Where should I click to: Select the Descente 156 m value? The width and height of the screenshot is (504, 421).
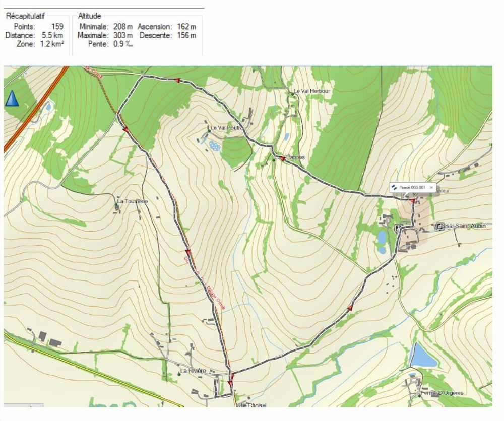click(x=186, y=35)
